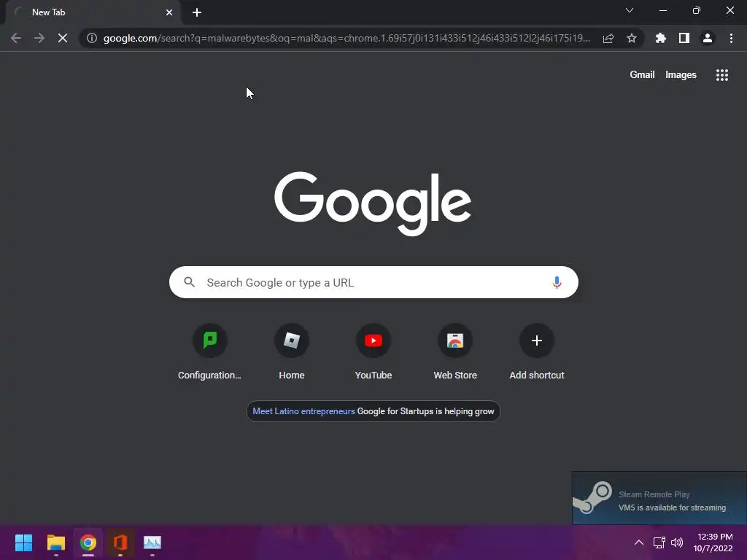Open Windows Start menu
Image resolution: width=747 pixels, height=560 pixels.
pyautogui.click(x=23, y=542)
